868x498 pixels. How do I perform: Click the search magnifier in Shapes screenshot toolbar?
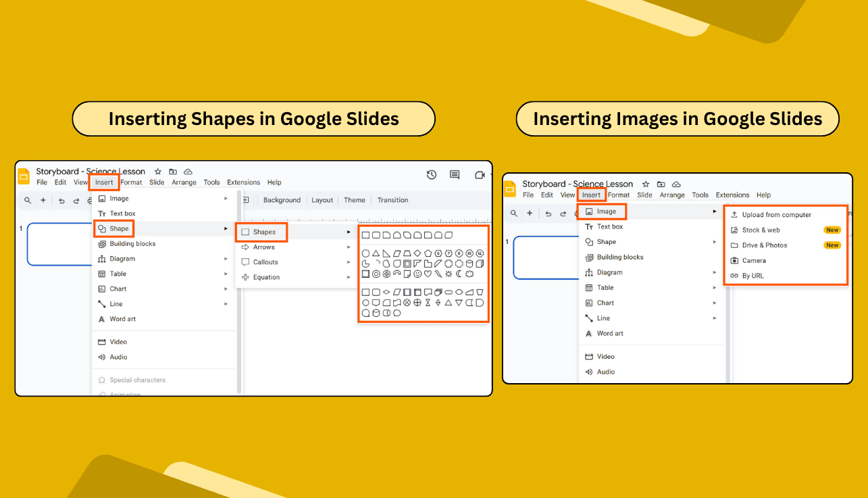coord(28,200)
